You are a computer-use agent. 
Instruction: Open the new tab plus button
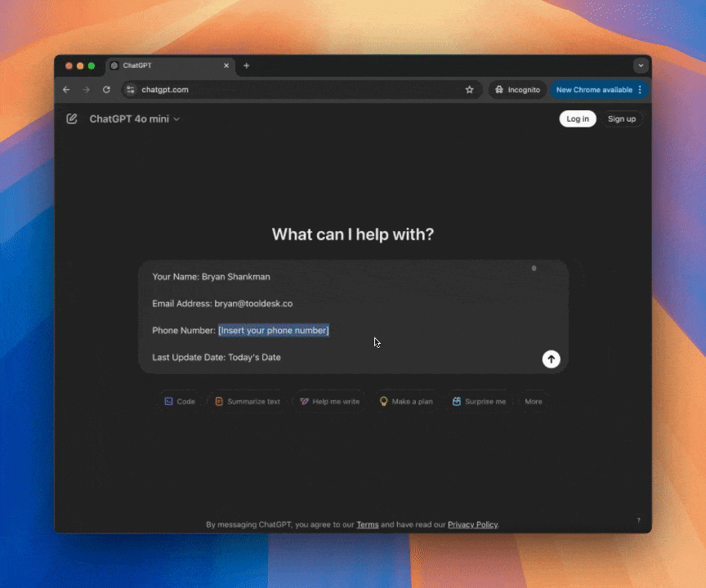tap(247, 65)
